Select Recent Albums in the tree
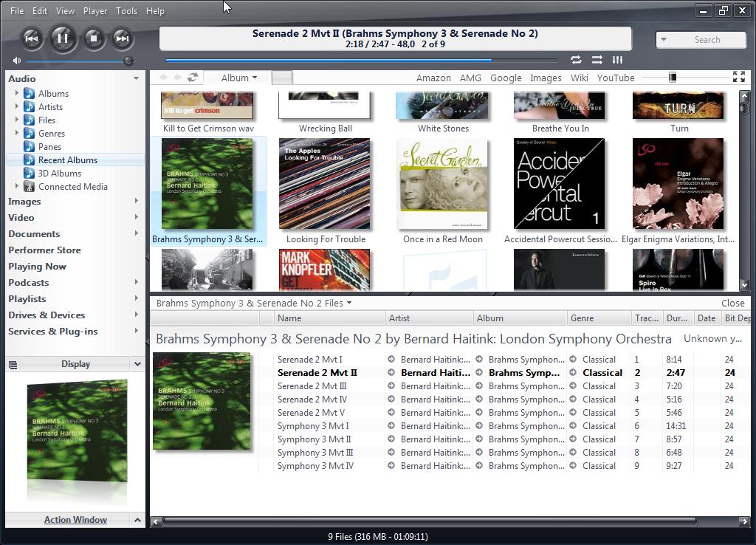This screenshot has height=545, width=756. pyautogui.click(x=67, y=160)
